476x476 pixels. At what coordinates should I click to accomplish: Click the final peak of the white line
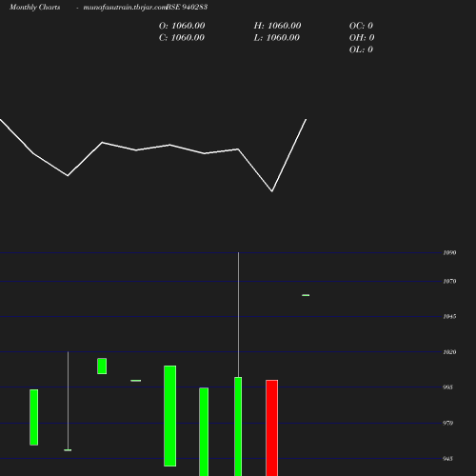[x=306, y=120]
